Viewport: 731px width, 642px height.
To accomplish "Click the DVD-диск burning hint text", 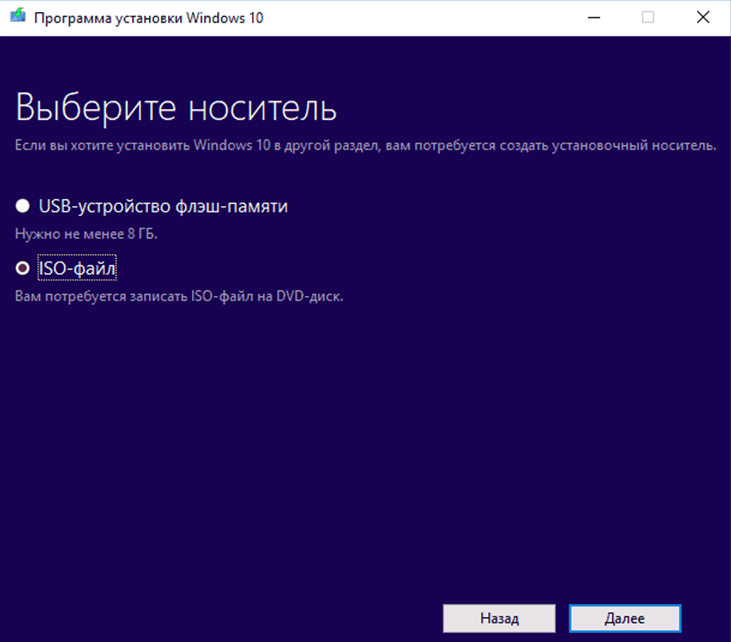I will pyautogui.click(x=178, y=296).
